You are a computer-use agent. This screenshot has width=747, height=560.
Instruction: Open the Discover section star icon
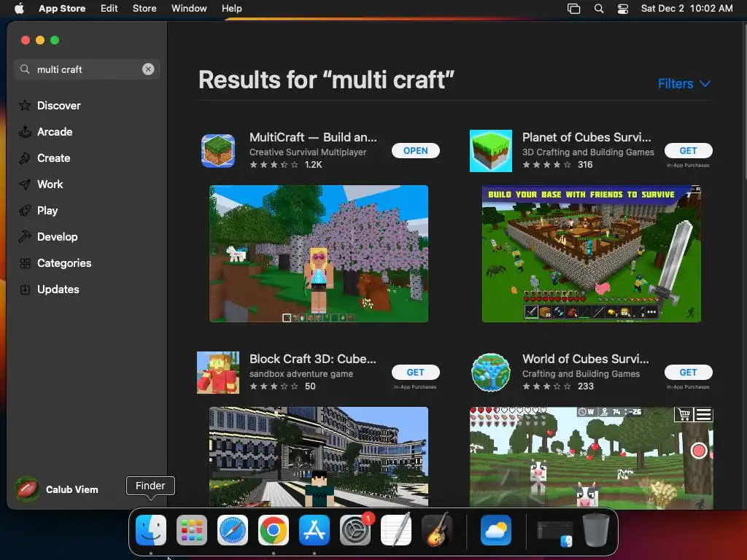[x=25, y=105]
